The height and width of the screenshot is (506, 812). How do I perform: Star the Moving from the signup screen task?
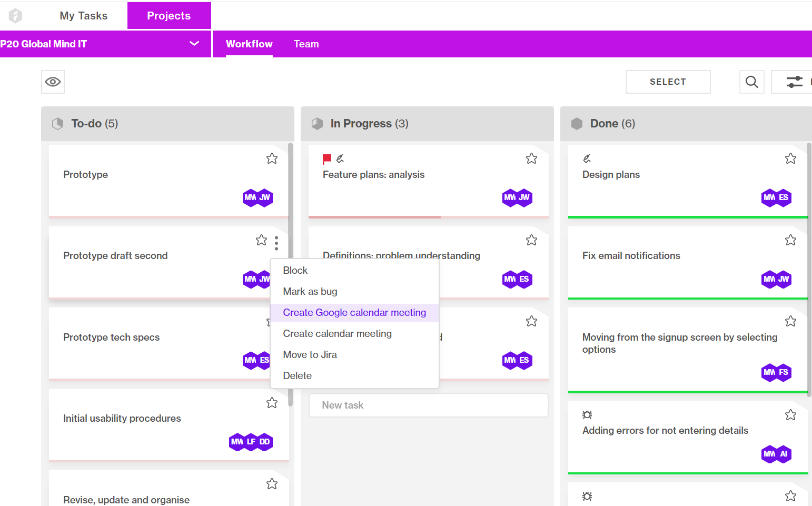tap(790, 321)
